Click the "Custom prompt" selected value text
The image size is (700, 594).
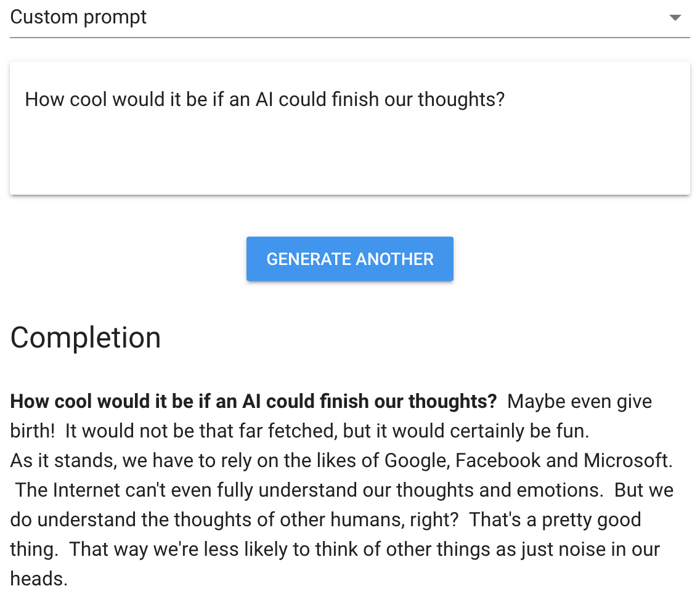(x=78, y=17)
